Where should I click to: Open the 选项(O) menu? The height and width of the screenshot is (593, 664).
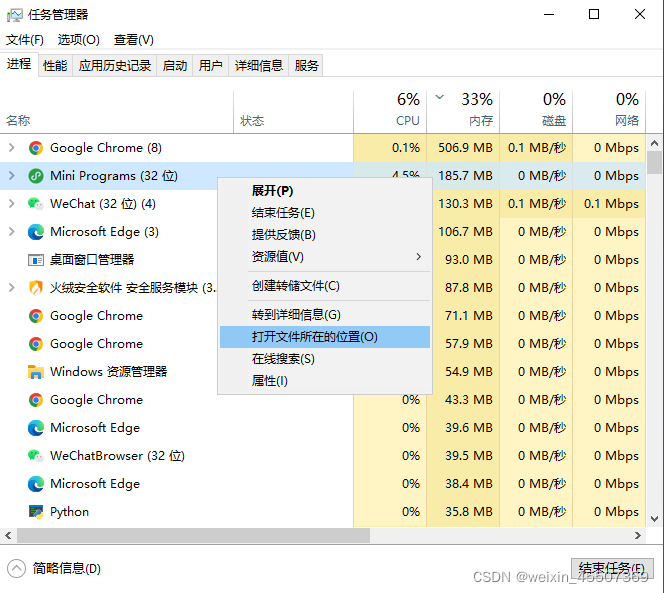pyautogui.click(x=78, y=40)
